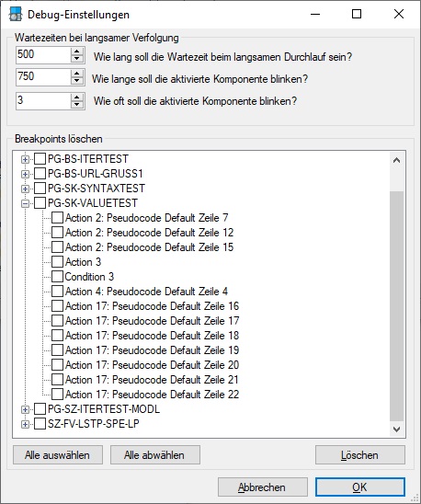This screenshot has height=504, width=421.
Task: Tick the Condition 3 checkbox
Action: [x=58, y=277]
